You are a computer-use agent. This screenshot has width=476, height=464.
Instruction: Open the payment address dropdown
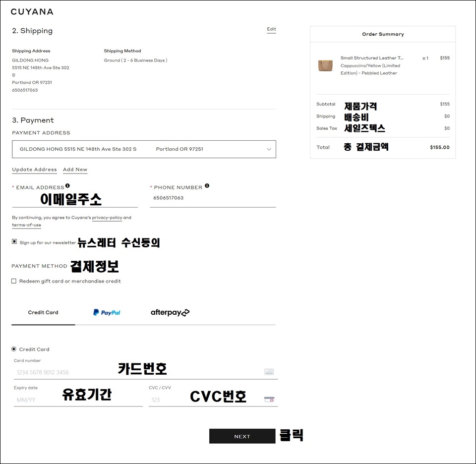[x=144, y=149]
